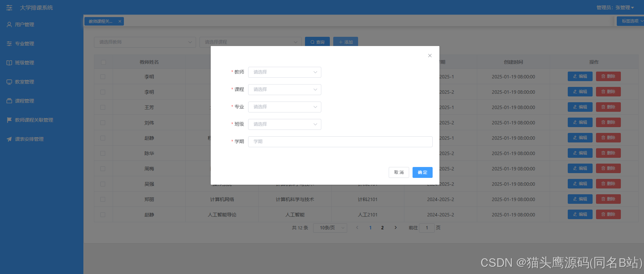
Task: Open the 请选择课程 filter dropdown
Action: [x=251, y=42]
